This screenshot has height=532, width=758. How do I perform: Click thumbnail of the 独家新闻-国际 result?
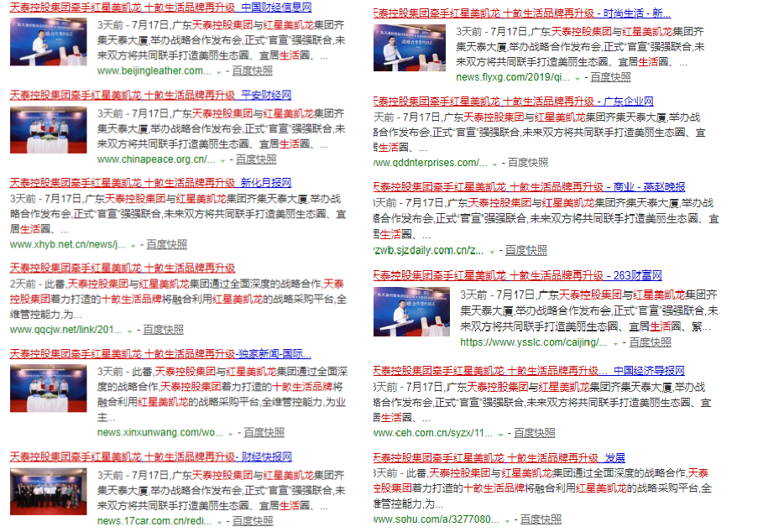click(49, 389)
